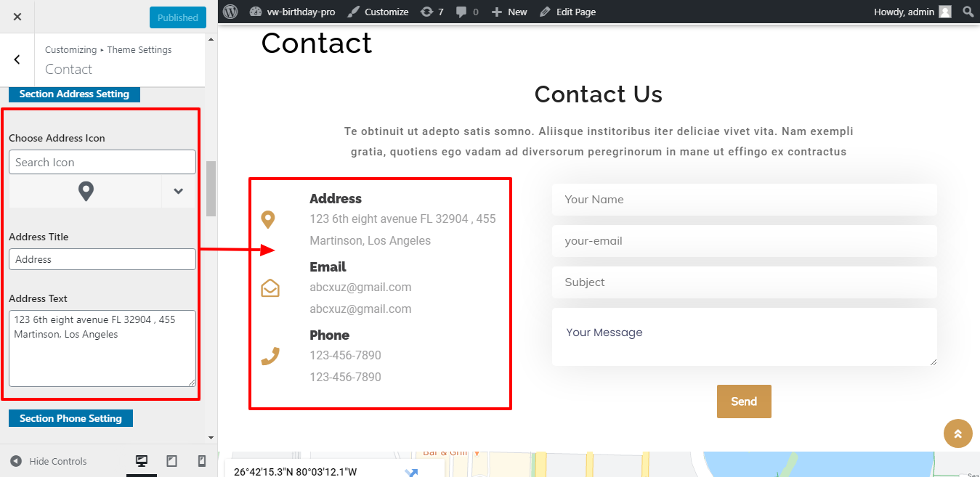Screen dimensions: 980x477
Task: Expand the address icon picker dropdown arrow
Action: tap(178, 192)
